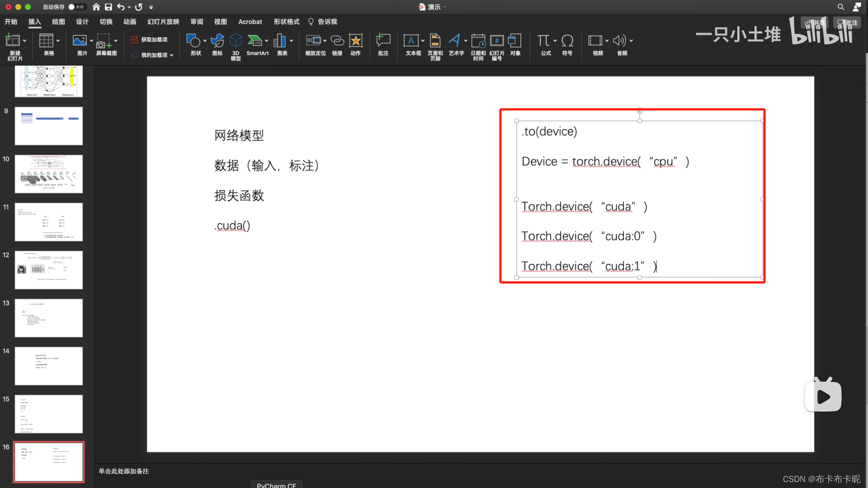Click the Symbol (符号) icon

[x=567, y=41]
